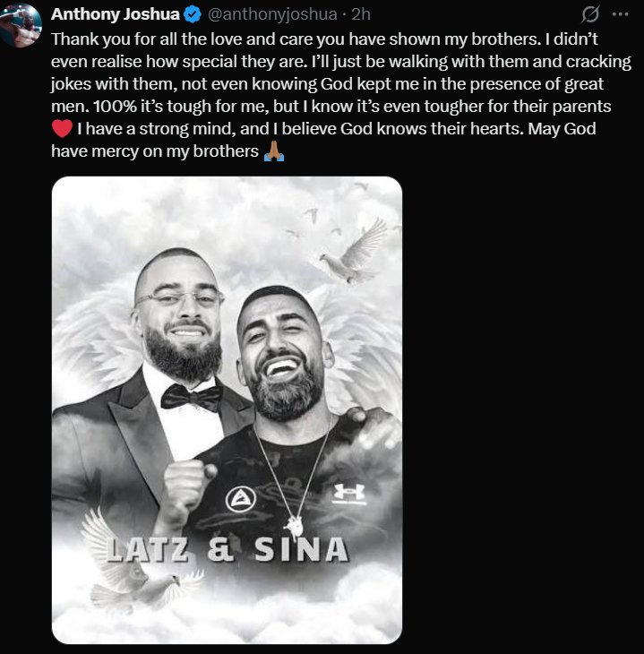Click the Grok explain-post icon
The height and width of the screenshot is (654, 644).
click(x=590, y=15)
